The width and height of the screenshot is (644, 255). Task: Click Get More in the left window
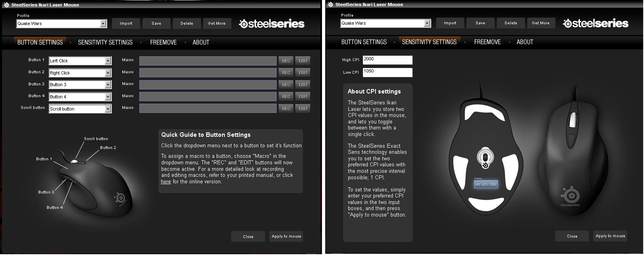point(217,23)
